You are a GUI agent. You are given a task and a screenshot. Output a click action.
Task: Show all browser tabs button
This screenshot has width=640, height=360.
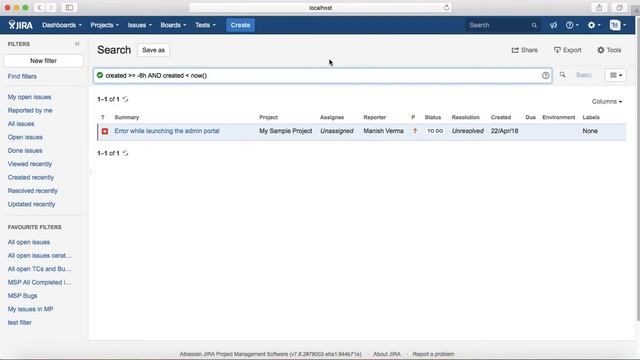(x=619, y=7)
